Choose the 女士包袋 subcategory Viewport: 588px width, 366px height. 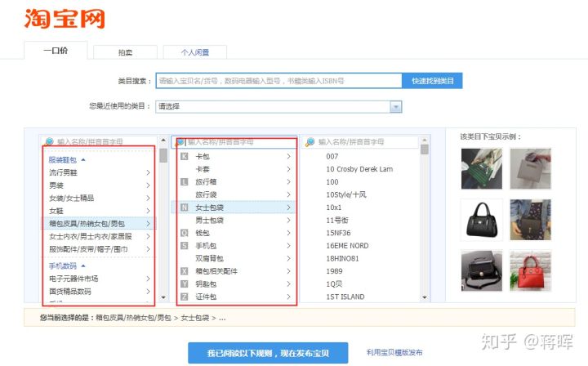[234, 208]
